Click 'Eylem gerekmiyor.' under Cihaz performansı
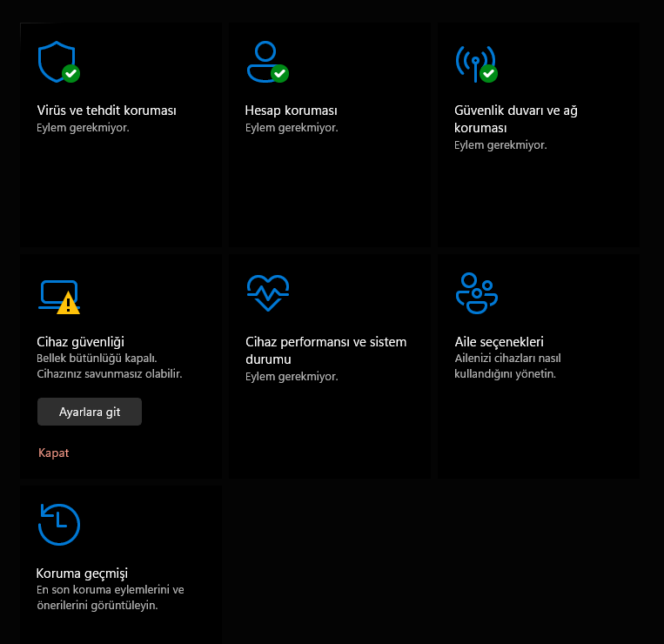Viewport: 664px width, 644px height. (x=292, y=377)
